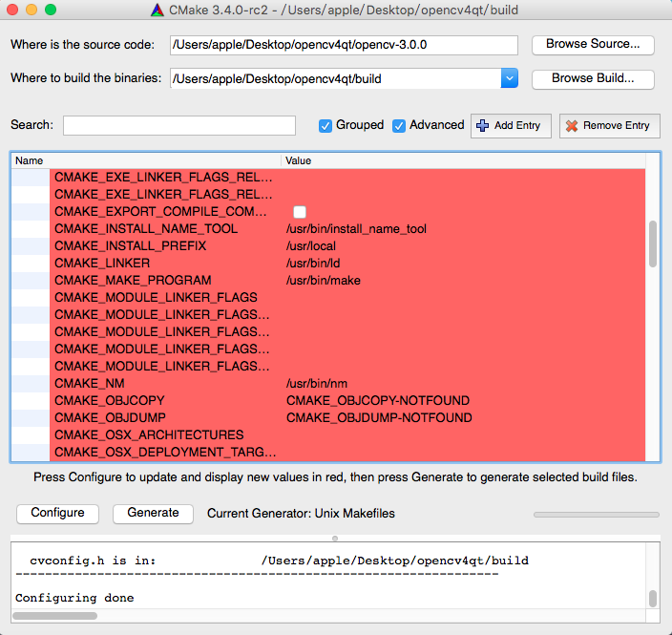Click the red X icon on Remove Entry
The height and width of the screenshot is (635, 672).
click(571, 126)
